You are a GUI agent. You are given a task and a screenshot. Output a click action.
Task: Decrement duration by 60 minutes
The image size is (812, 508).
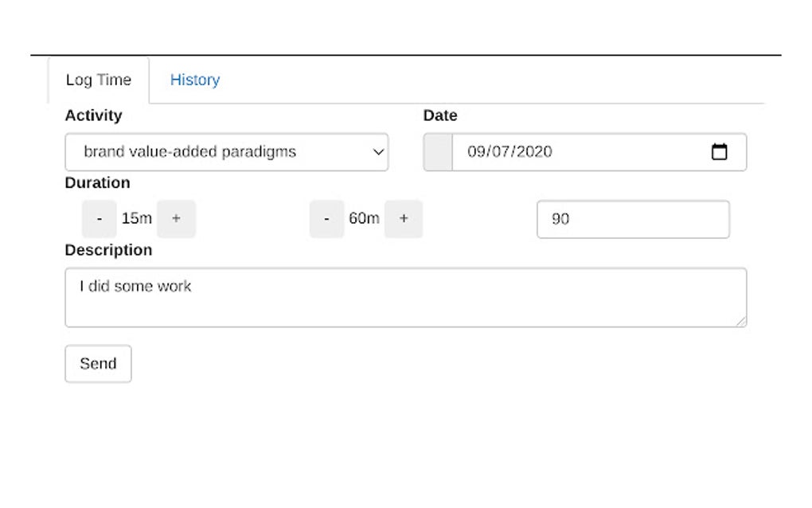pyautogui.click(x=326, y=218)
